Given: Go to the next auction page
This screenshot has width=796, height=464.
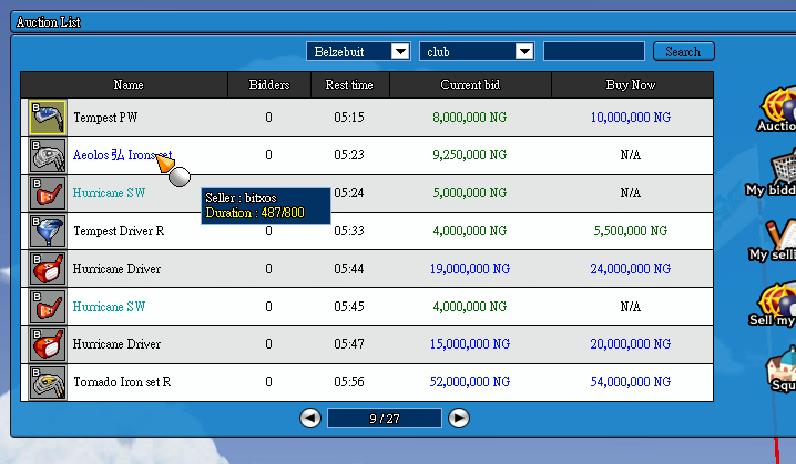Looking at the screenshot, I should pos(459,418).
